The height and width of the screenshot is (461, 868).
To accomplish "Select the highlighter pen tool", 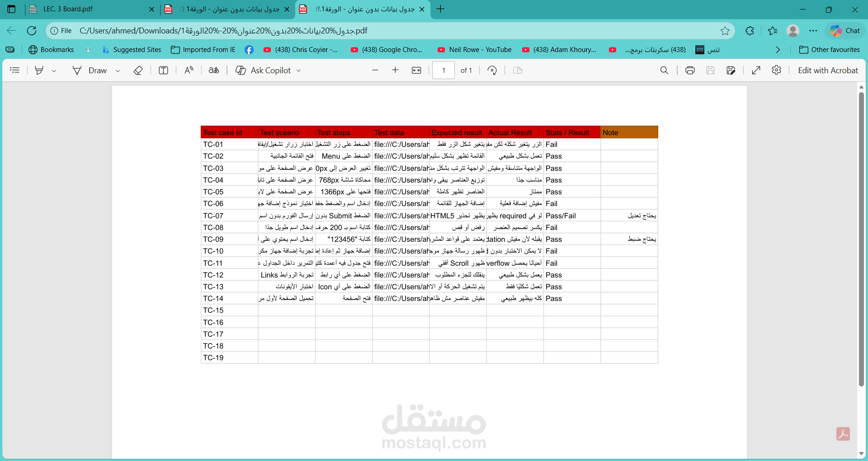I will point(39,70).
